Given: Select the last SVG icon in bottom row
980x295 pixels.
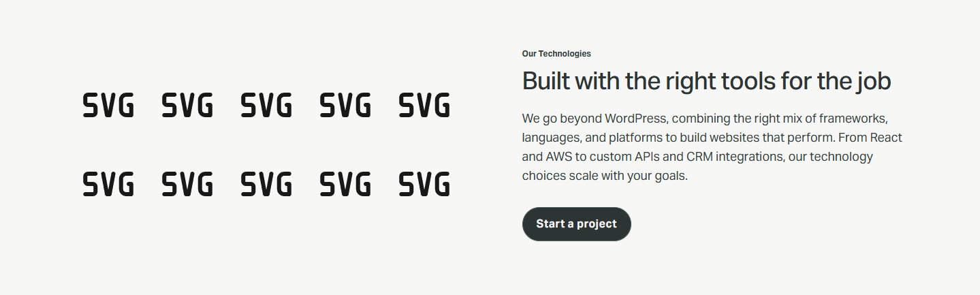Looking at the screenshot, I should pos(424,185).
